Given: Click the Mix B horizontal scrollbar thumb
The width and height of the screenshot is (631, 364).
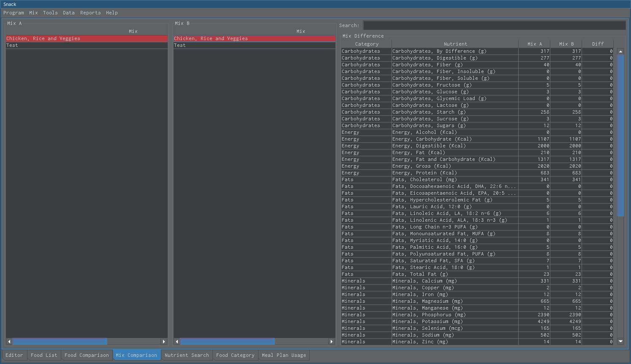Looking at the screenshot, I should pos(227,341).
